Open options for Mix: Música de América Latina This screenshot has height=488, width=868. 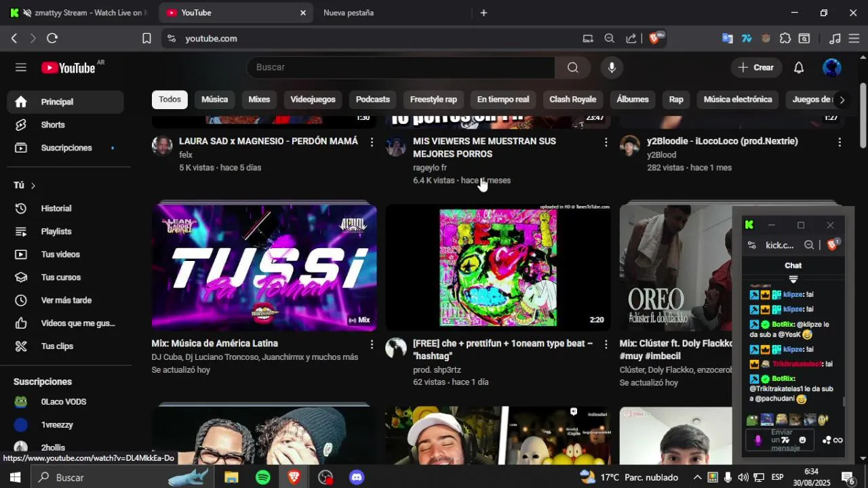372,344
